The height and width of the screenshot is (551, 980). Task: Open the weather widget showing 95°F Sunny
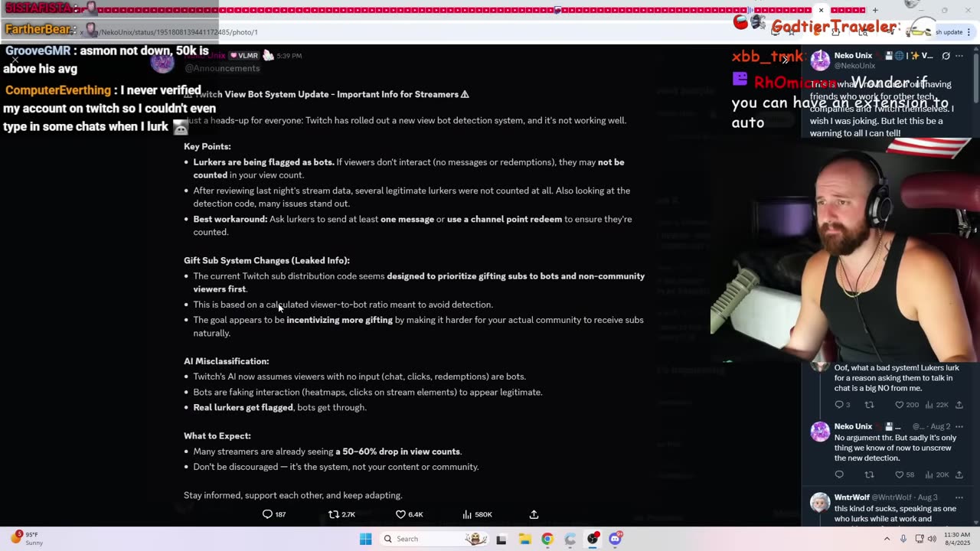(27, 539)
